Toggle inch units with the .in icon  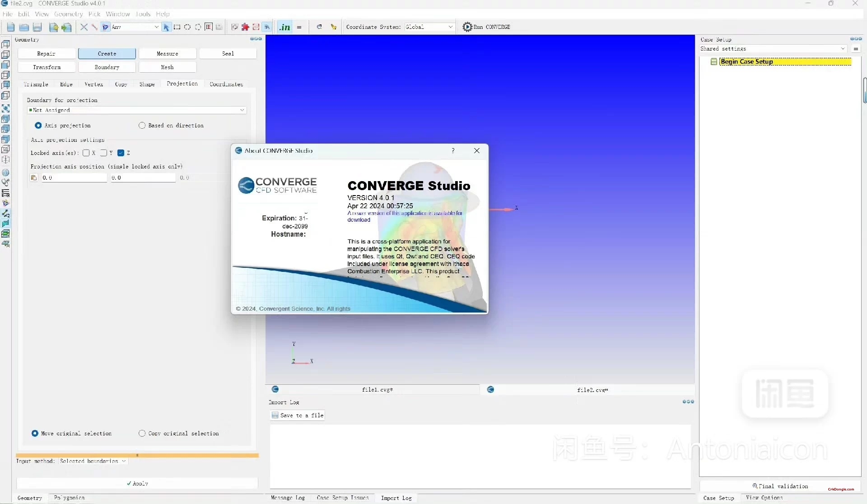[284, 27]
